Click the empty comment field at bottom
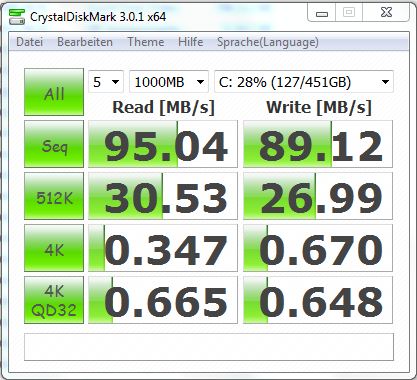 pos(209,347)
